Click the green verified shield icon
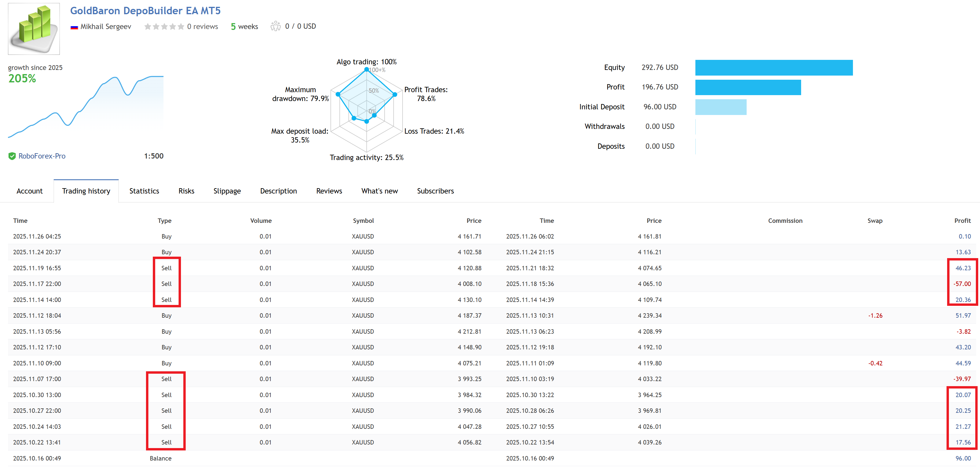 (x=12, y=156)
